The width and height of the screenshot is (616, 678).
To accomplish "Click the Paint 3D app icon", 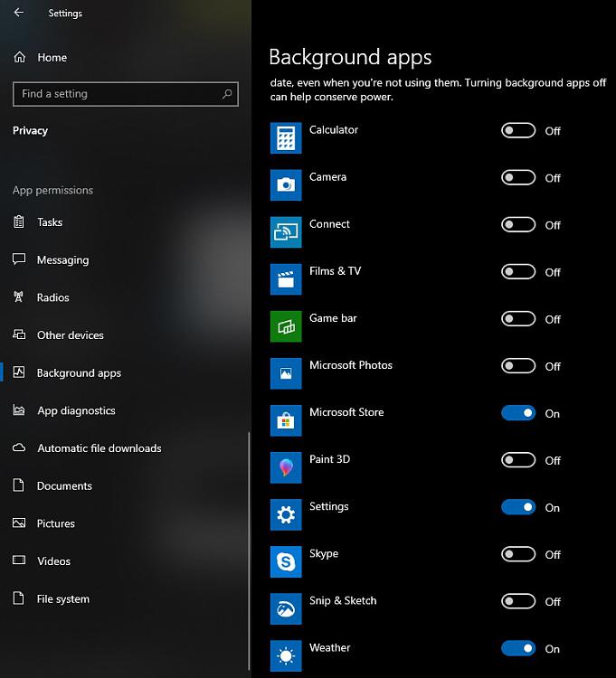I will click(x=286, y=468).
